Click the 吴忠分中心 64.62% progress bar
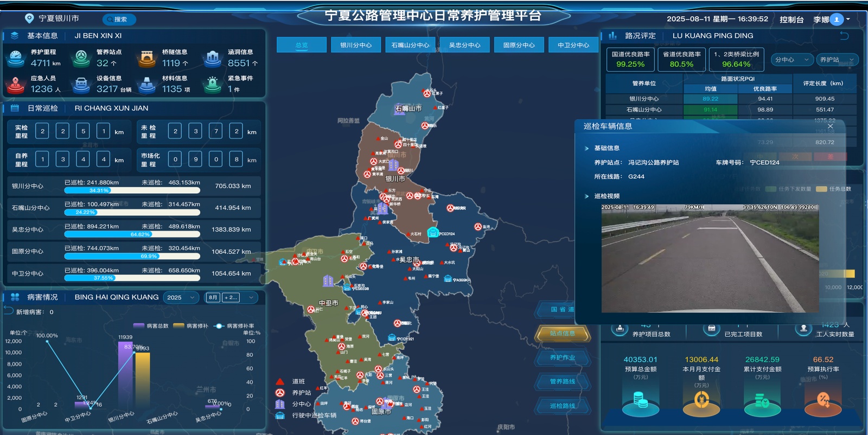 [x=132, y=234]
